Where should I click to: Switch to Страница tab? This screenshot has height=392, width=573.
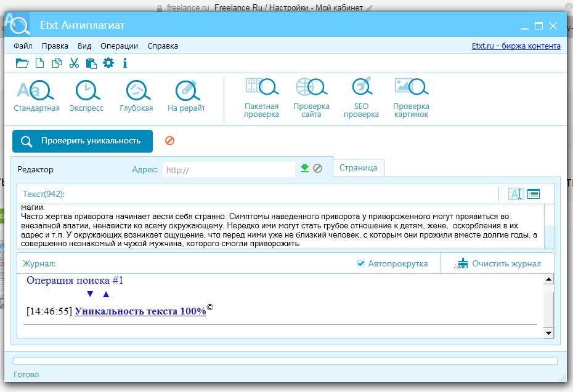pos(358,167)
